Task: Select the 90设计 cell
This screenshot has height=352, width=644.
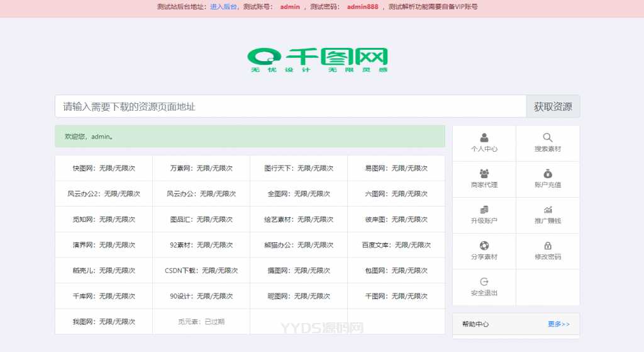Action: (x=201, y=296)
